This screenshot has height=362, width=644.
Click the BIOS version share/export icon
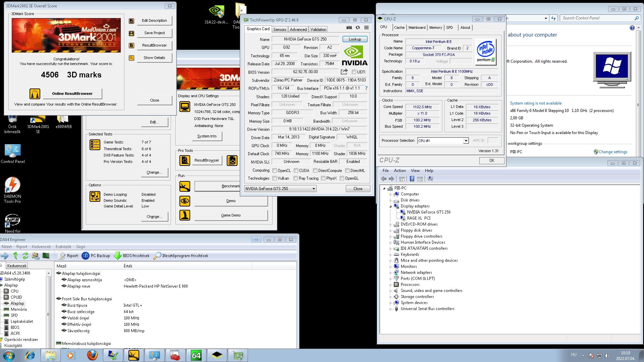(344, 72)
